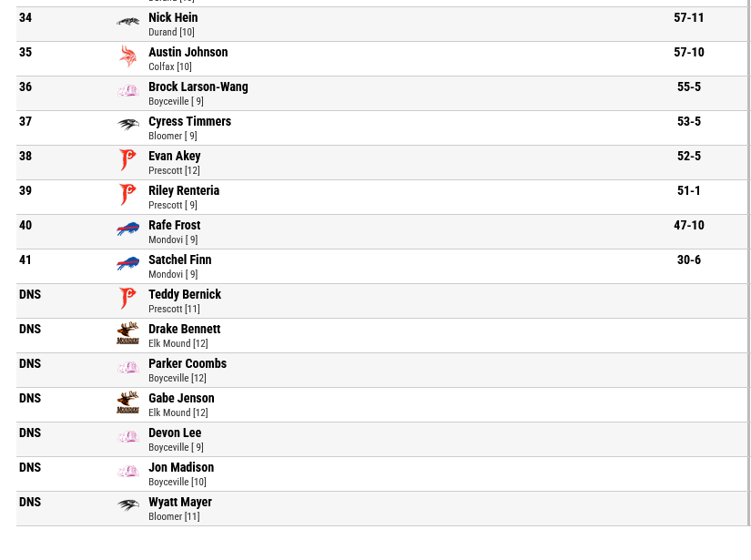751x560 pixels.
Task: Click Colfax Vikings logo beside Austin Johnson
Action: click(x=127, y=56)
